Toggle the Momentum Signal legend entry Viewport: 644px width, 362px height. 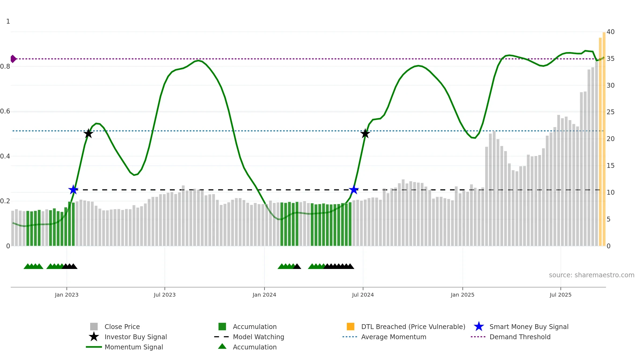tap(134, 347)
